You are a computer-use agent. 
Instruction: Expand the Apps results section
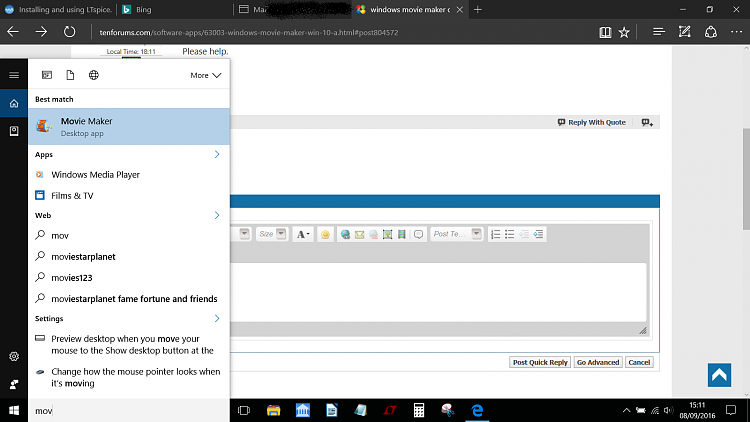pyautogui.click(x=217, y=154)
